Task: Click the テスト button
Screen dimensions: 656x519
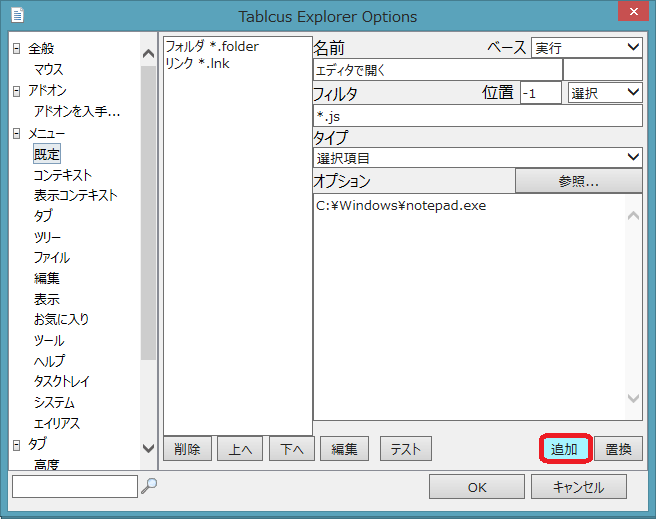Action: (x=405, y=449)
